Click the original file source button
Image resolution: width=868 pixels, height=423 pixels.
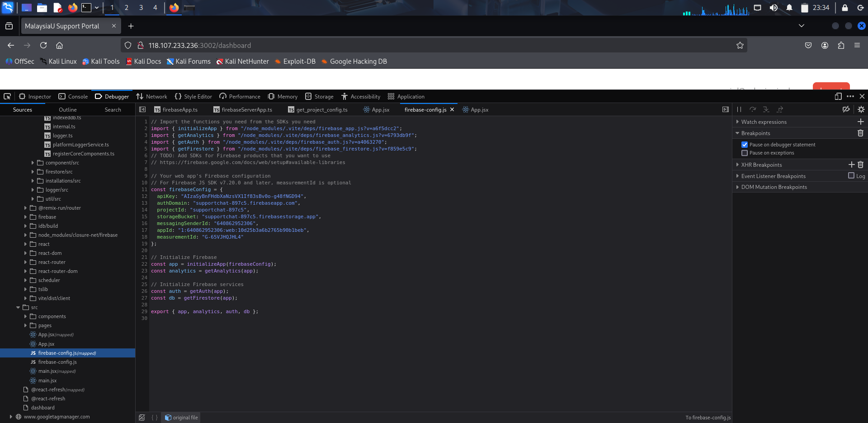coord(181,418)
